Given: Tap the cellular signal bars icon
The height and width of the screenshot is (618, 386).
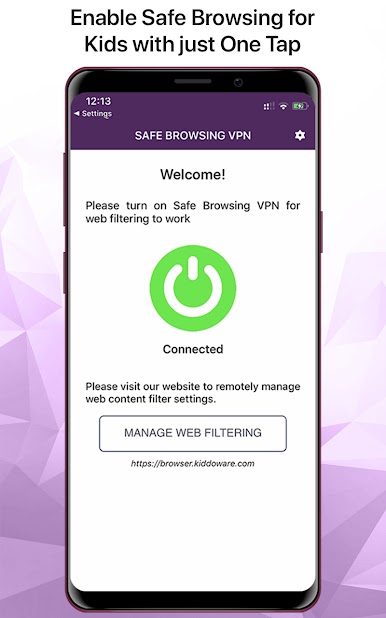Looking at the screenshot, I should coord(269,106).
